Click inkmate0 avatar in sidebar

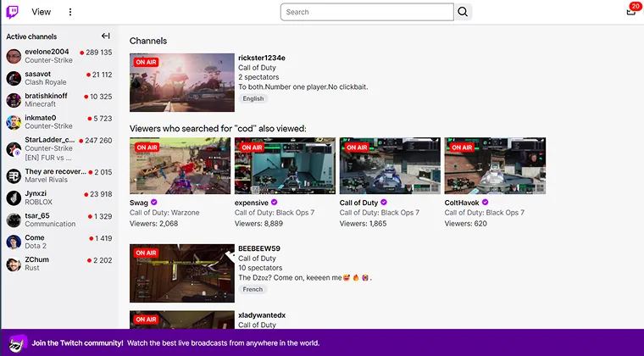point(14,122)
